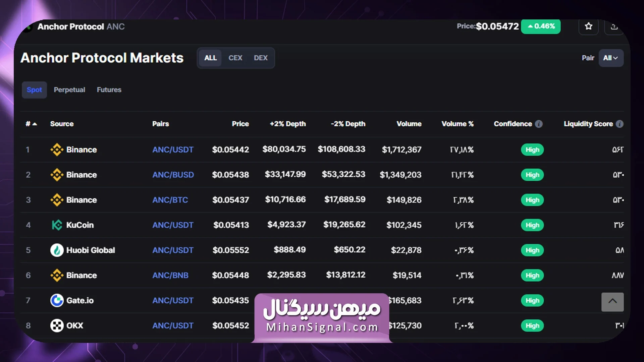Switch to the Spot tab
644x362 pixels.
pos(34,90)
